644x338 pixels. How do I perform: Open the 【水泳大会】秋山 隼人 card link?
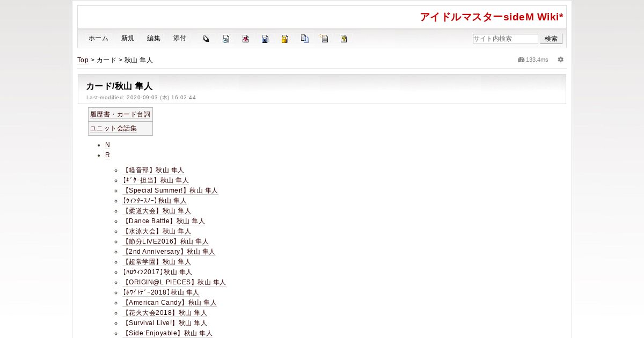click(x=157, y=231)
